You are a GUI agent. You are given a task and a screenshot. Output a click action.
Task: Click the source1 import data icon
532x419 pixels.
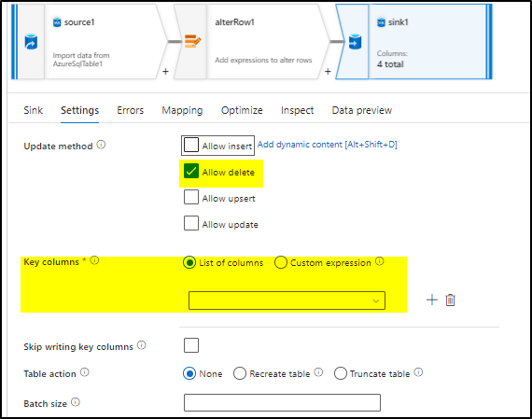(x=31, y=42)
